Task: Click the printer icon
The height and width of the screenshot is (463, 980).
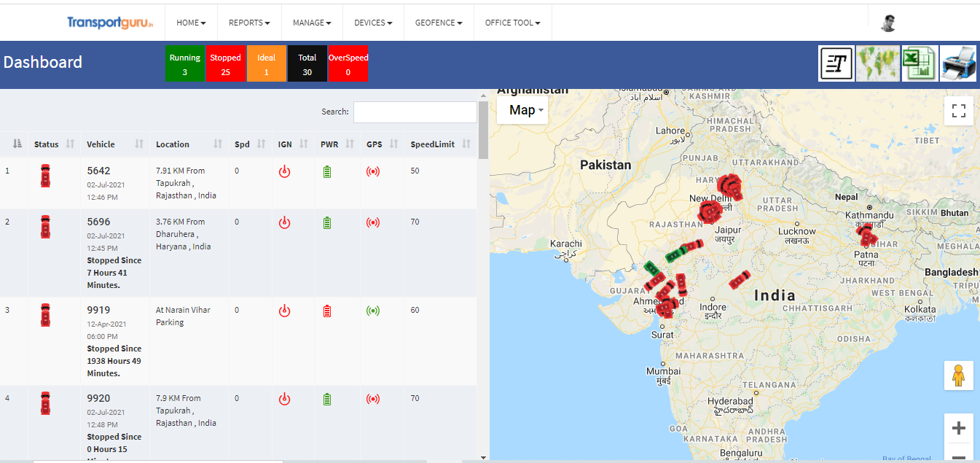Action: point(958,63)
